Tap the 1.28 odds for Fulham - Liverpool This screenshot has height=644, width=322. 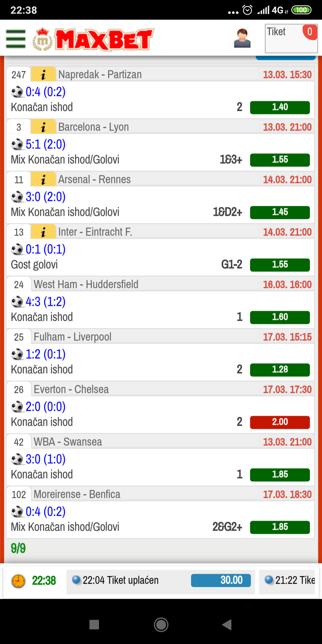[x=280, y=370]
